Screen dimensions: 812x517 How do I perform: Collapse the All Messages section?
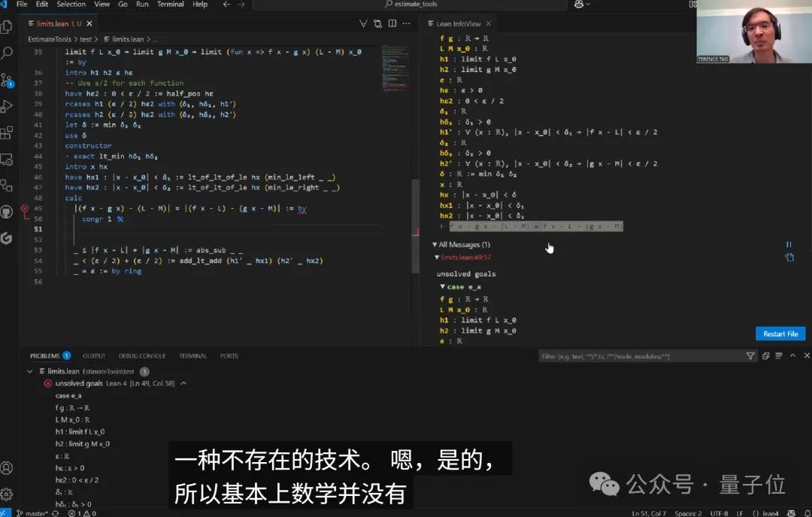pyautogui.click(x=435, y=244)
